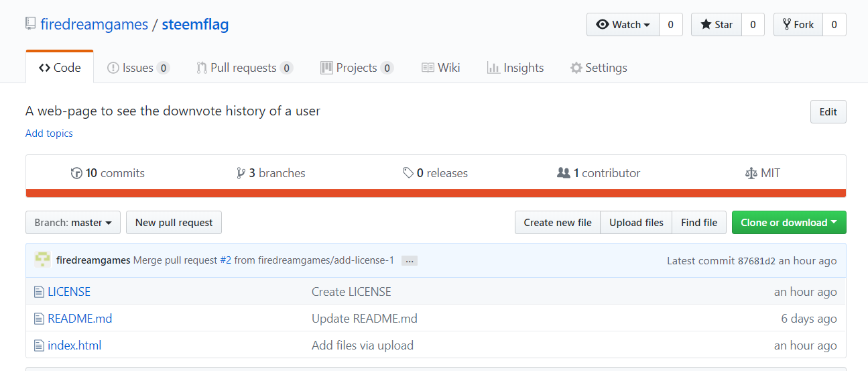
Task: Click the repository book icon beside firedreamgames
Action: [x=30, y=24]
